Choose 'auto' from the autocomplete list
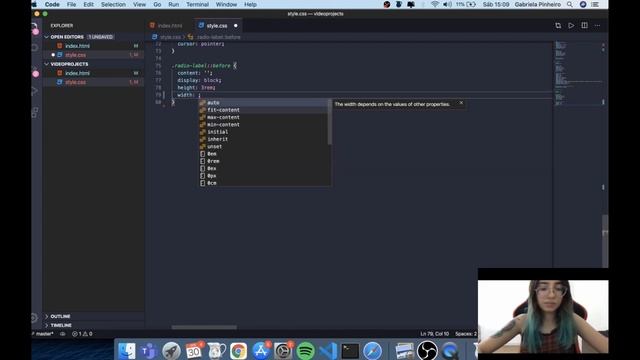Screen dimensions: 640x360 click(x=263, y=102)
